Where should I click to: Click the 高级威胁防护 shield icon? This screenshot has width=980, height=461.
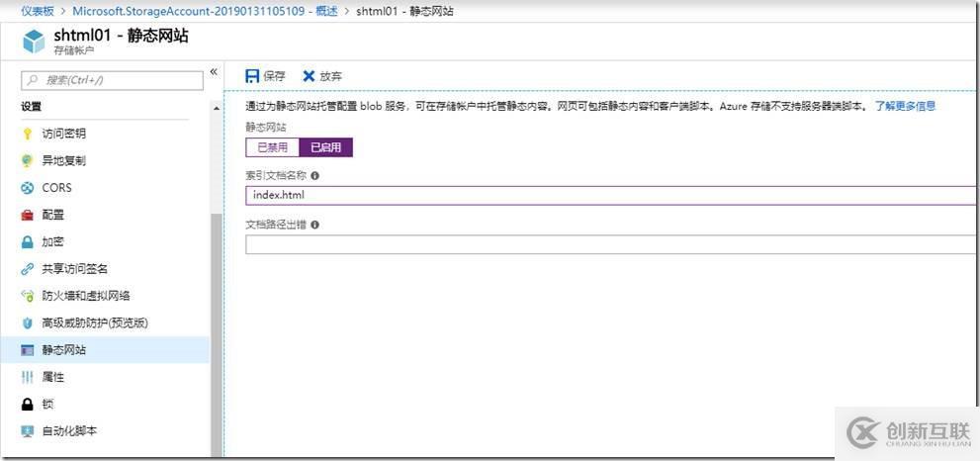pyautogui.click(x=27, y=323)
